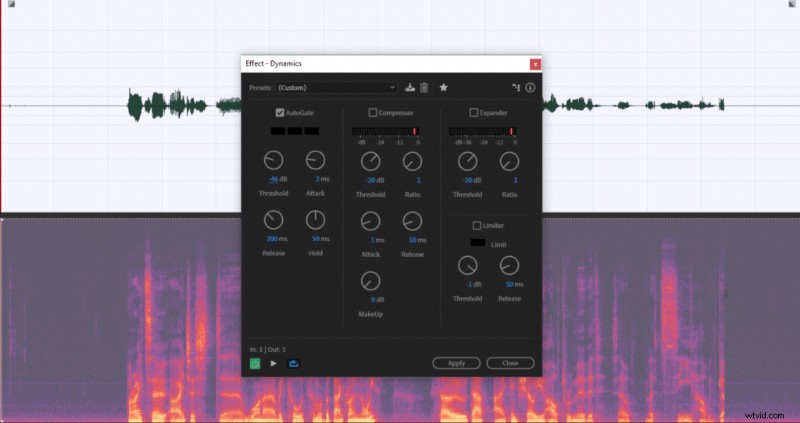Mark preset as favorite with star icon

click(x=443, y=88)
